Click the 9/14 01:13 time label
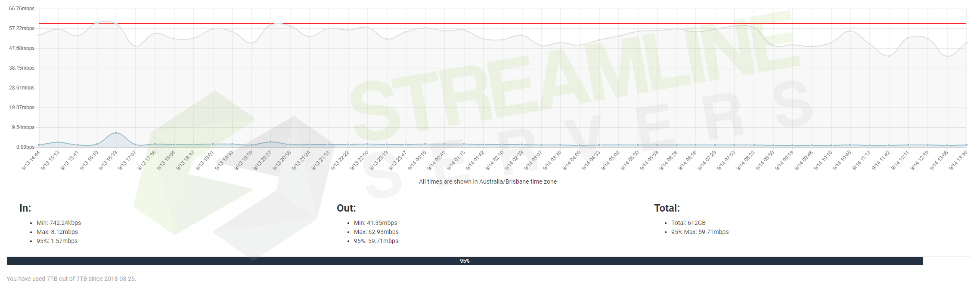 point(456,160)
